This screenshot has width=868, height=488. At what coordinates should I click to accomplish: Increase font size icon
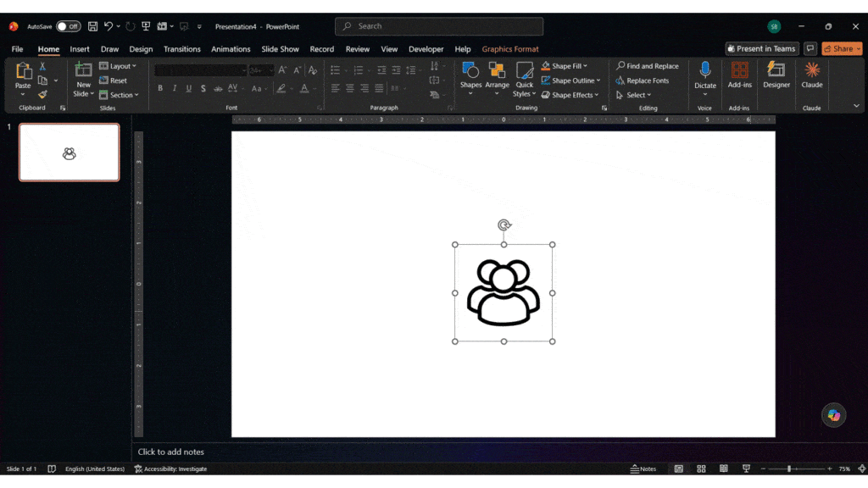tap(282, 70)
